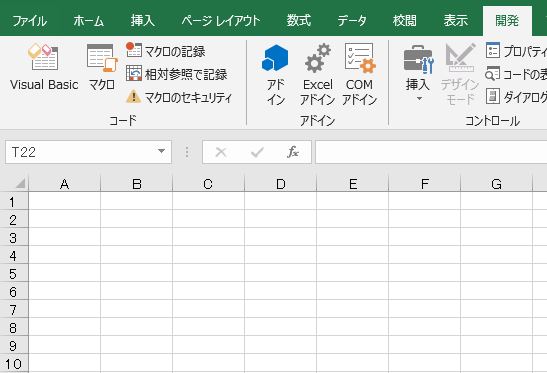Switch to the 校閲 tab
The height and width of the screenshot is (373, 547).
pyautogui.click(x=405, y=21)
